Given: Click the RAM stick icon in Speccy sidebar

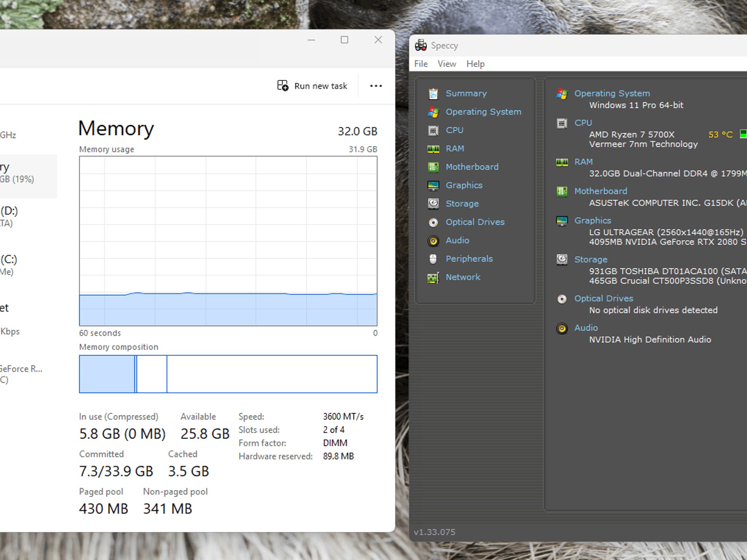Looking at the screenshot, I should point(433,149).
